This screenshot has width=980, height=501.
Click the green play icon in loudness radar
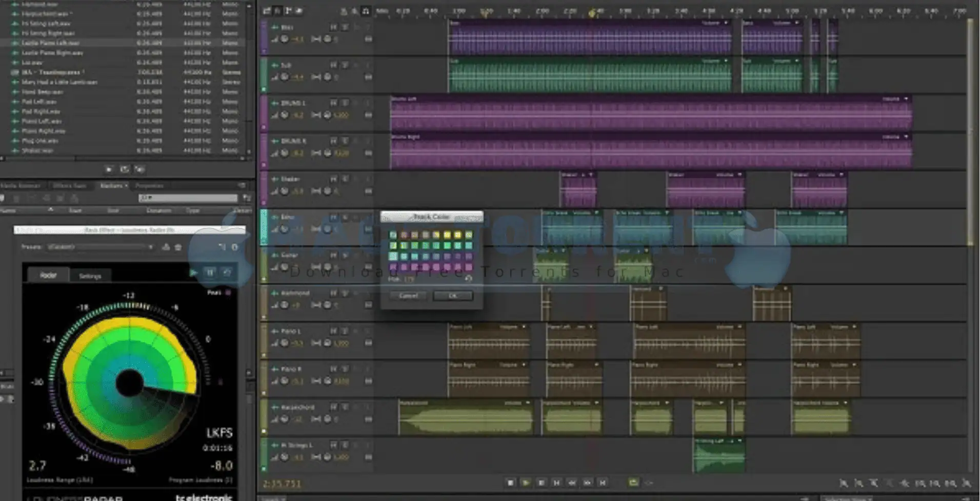click(193, 273)
